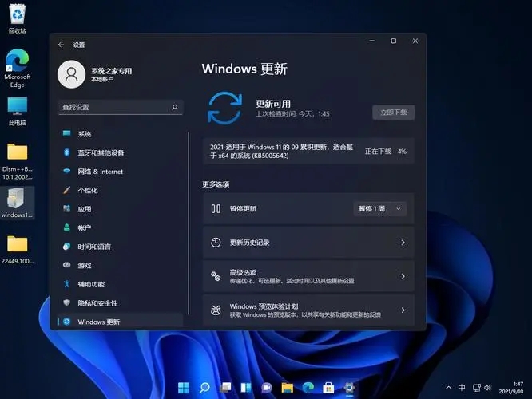Open the 暂停 1 周 dropdown
Viewport: 532px width, 399px height.
click(x=379, y=208)
